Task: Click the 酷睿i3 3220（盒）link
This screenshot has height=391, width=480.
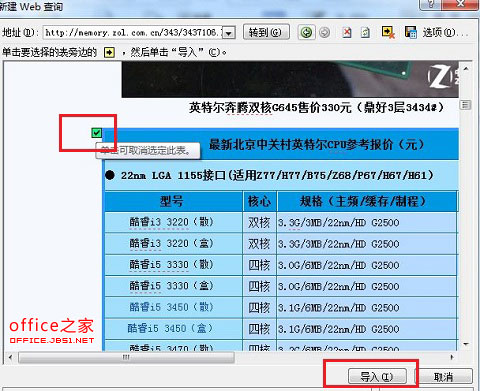Action: 171,243
